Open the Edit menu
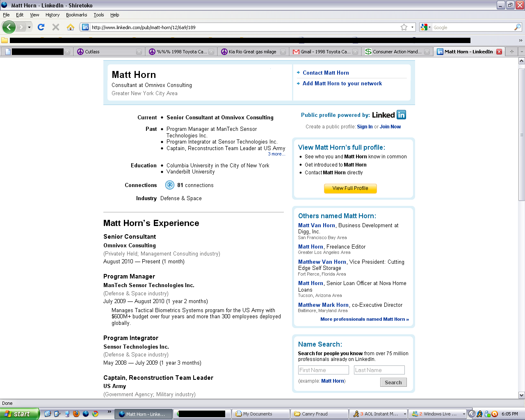525x420 pixels. [x=20, y=15]
